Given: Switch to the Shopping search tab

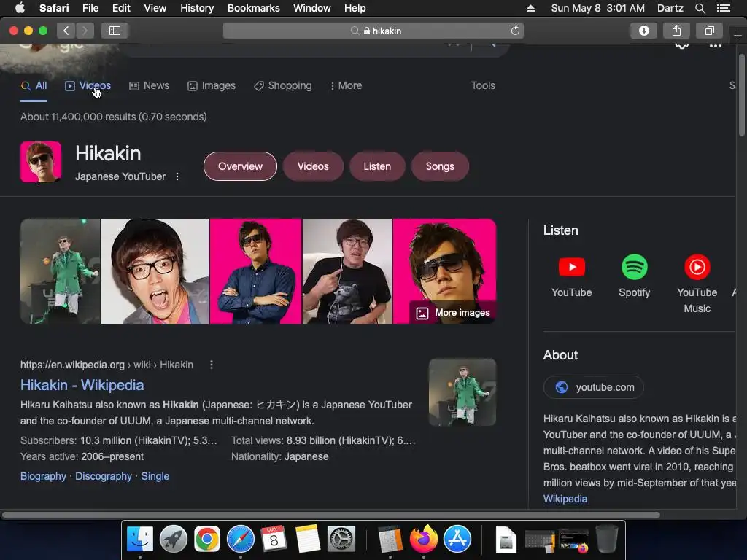Looking at the screenshot, I should coord(283,86).
